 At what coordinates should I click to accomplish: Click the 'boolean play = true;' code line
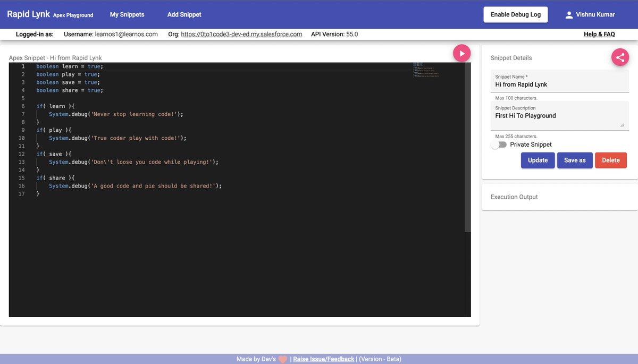pyautogui.click(x=68, y=74)
